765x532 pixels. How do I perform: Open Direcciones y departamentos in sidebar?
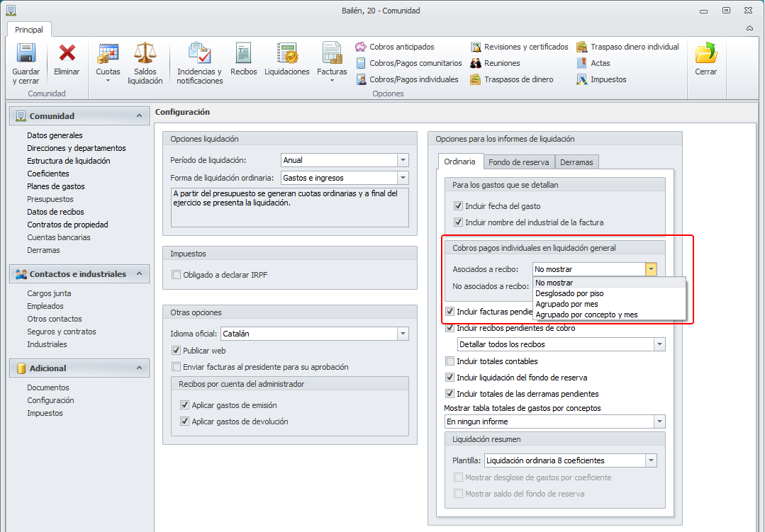tap(76, 148)
